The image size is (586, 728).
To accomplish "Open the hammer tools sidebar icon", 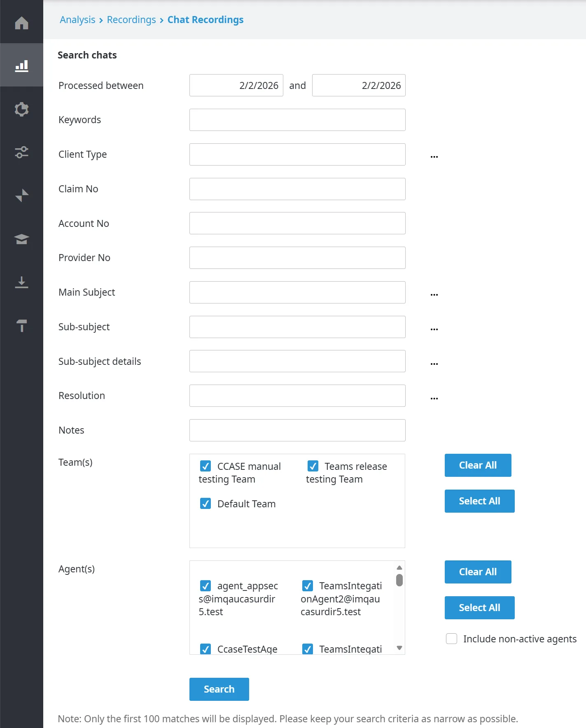I will [x=21, y=326].
